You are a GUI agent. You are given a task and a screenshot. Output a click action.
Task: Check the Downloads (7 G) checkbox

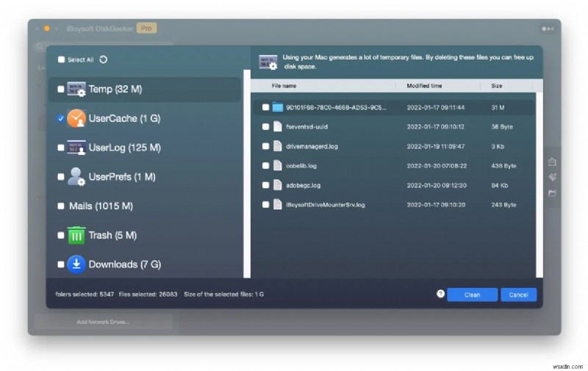[61, 264]
